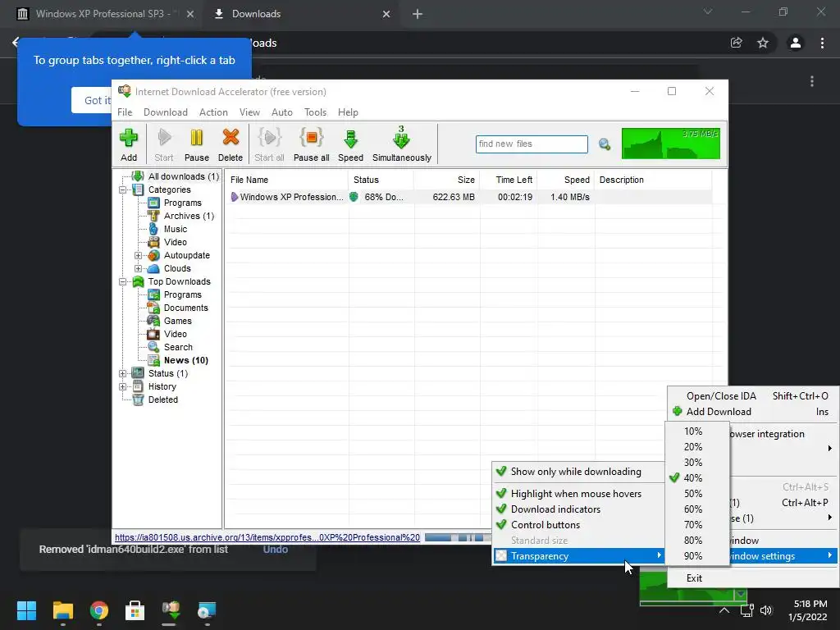Click Undo in the removed notification
840x630 pixels.
click(276, 549)
